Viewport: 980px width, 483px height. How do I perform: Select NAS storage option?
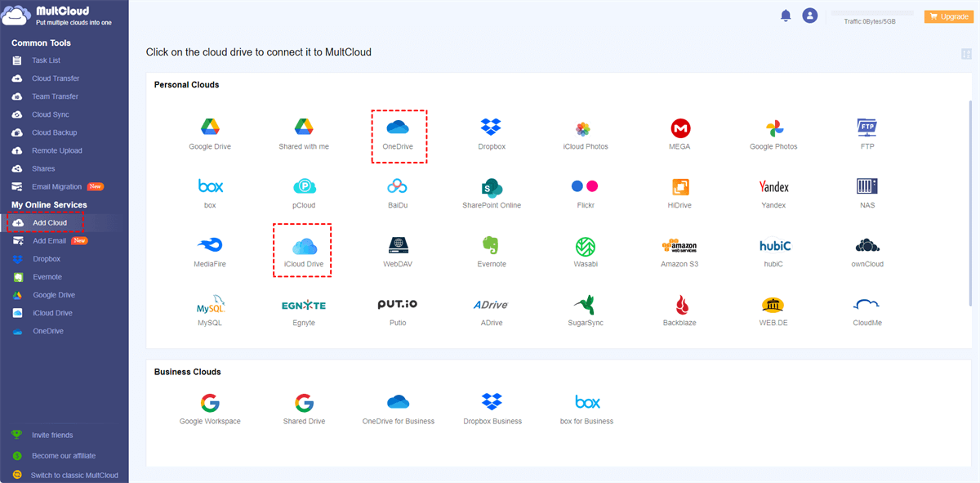pyautogui.click(x=867, y=194)
